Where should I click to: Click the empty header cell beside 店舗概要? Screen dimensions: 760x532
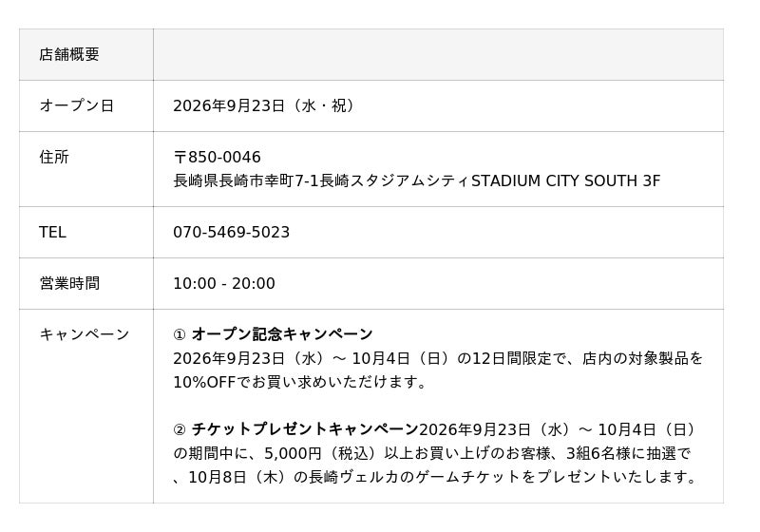(x=438, y=54)
